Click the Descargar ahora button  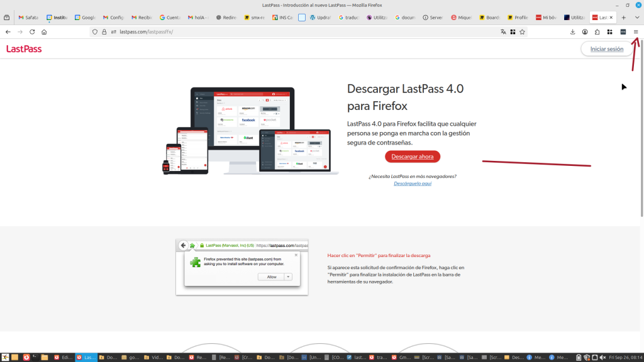point(413,156)
